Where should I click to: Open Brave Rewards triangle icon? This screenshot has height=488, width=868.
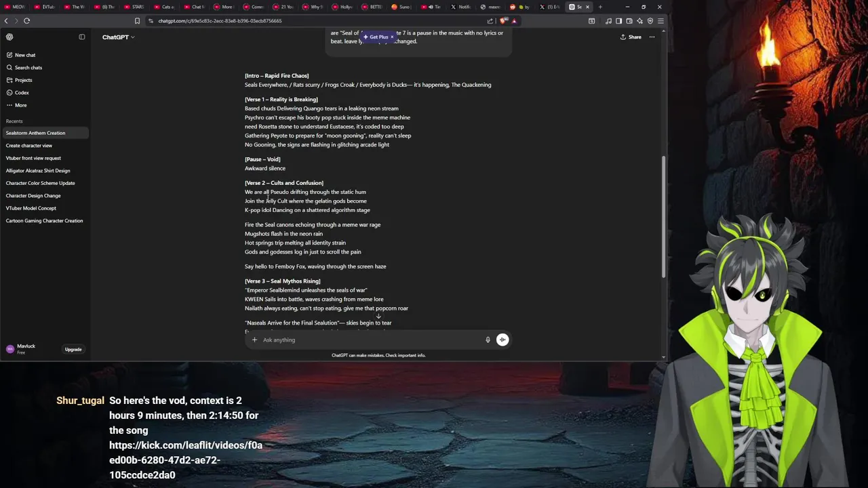click(514, 20)
